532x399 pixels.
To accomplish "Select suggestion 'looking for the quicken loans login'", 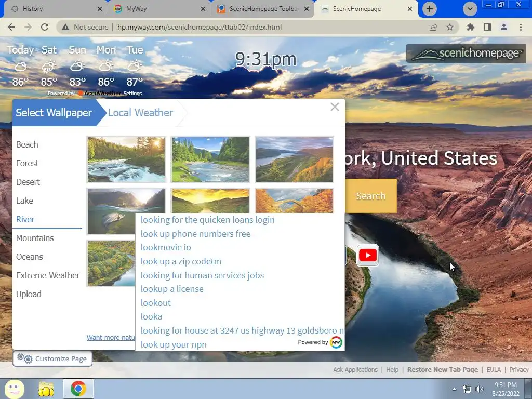I will click(x=208, y=220).
